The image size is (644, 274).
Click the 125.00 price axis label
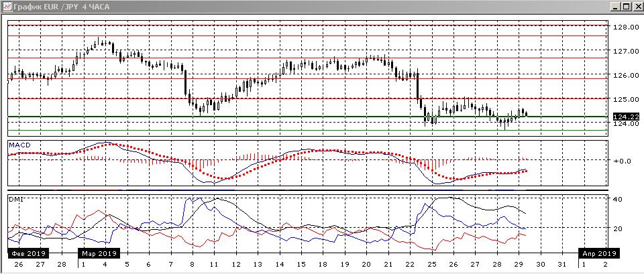tap(625, 99)
